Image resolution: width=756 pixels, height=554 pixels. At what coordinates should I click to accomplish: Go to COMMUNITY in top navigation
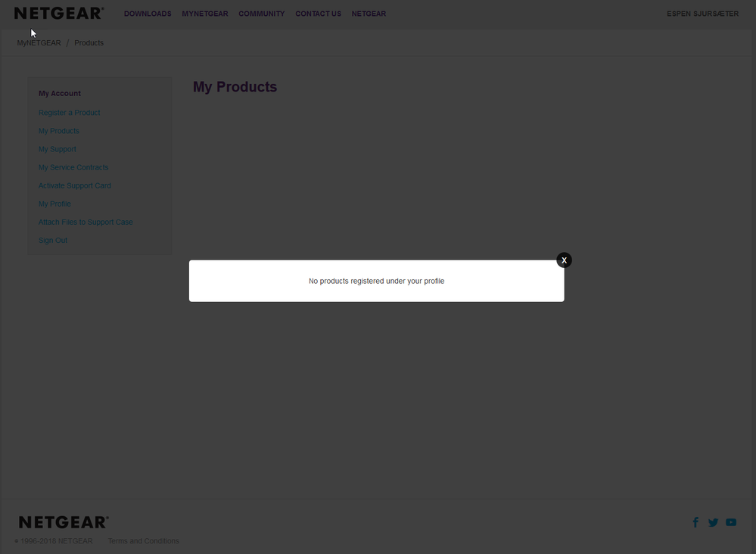pyautogui.click(x=262, y=14)
